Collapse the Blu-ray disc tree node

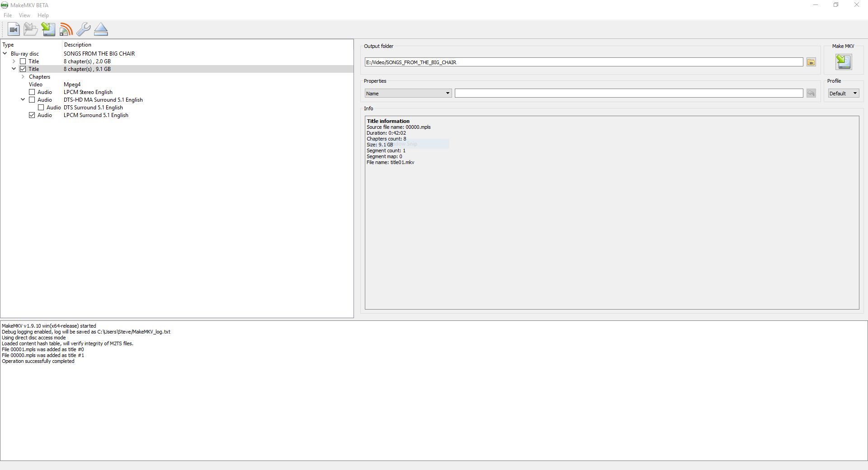coord(5,54)
